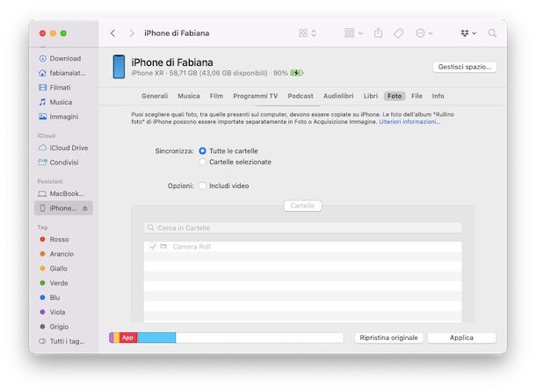Click the blue storage bar segment
This screenshot has width=536, height=392.
click(x=156, y=338)
